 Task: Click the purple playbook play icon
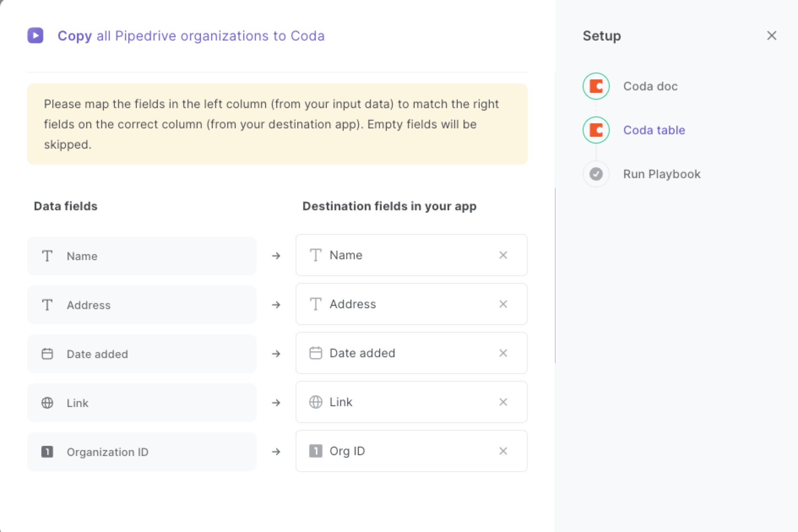35,35
